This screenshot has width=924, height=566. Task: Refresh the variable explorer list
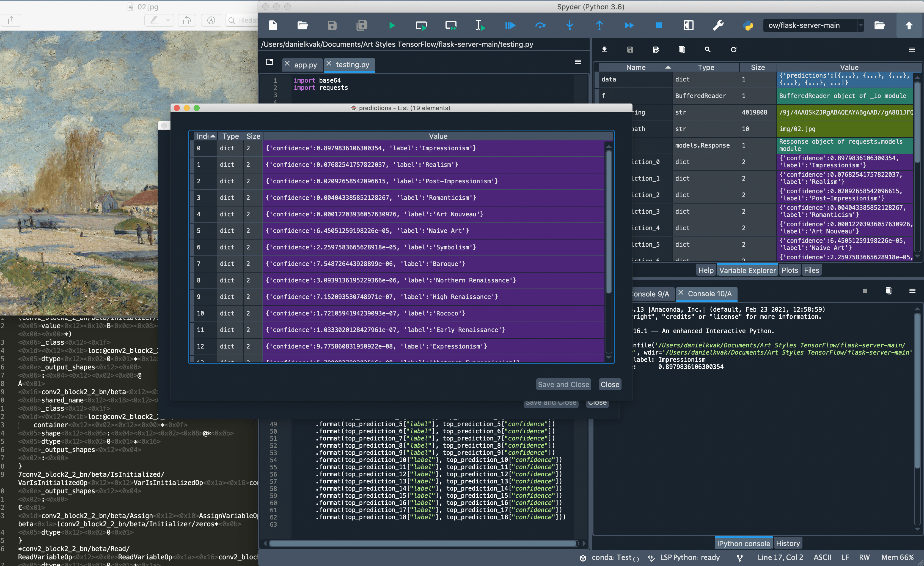[733, 50]
